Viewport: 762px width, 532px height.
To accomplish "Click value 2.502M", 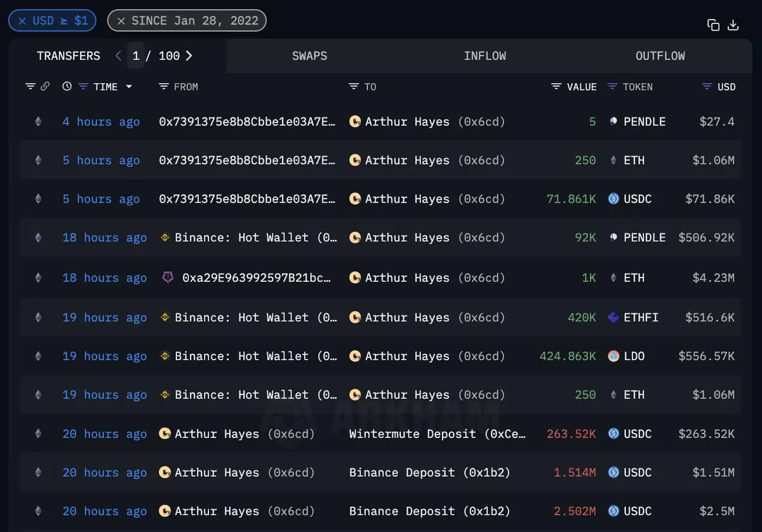I will pos(575,511).
